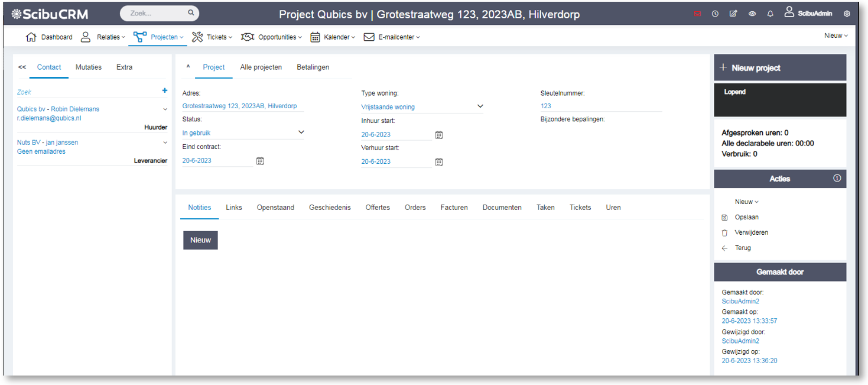Open the Tickets tab below project details

pyautogui.click(x=580, y=208)
